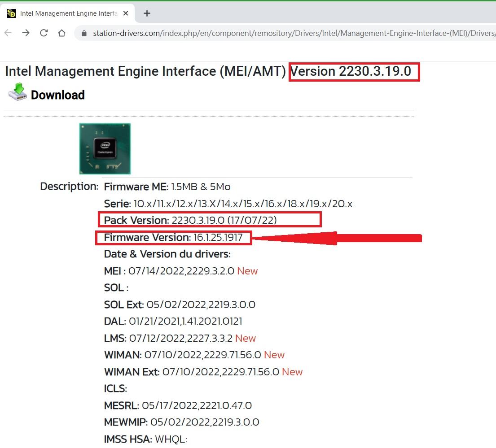This screenshot has width=496, height=448.
Task: Click the green Download drive icon
Action: coord(18,92)
